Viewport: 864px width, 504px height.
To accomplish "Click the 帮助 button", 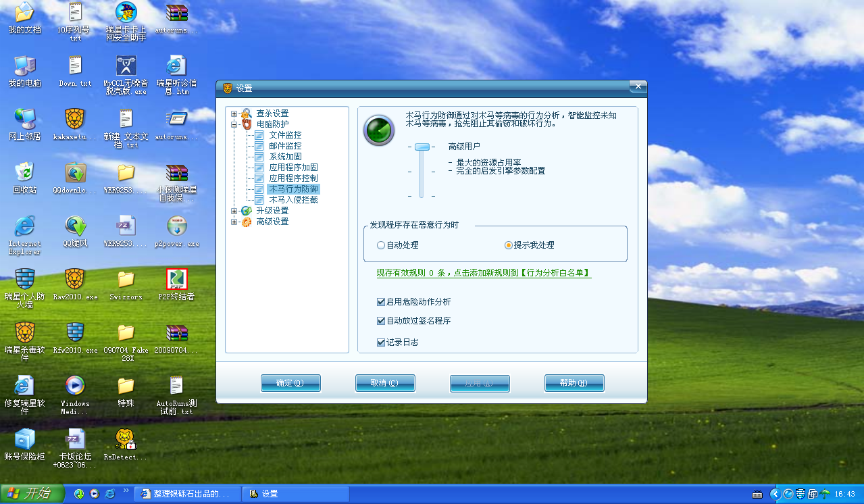I will tap(574, 383).
